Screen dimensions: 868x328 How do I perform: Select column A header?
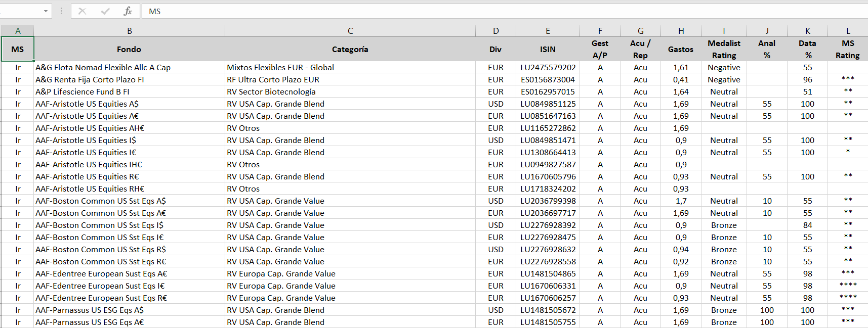coord(18,31)
